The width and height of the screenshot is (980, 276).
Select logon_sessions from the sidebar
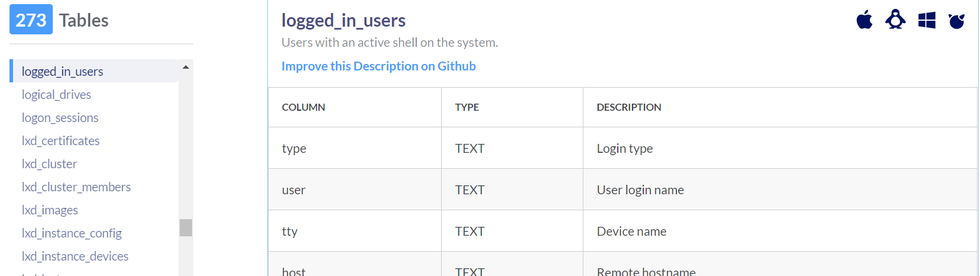click(x=60, y=118)
